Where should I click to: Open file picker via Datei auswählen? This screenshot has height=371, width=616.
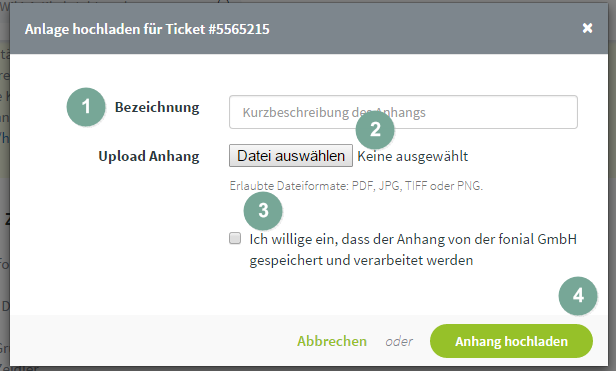pyautogui.click(x=291, y=156)
